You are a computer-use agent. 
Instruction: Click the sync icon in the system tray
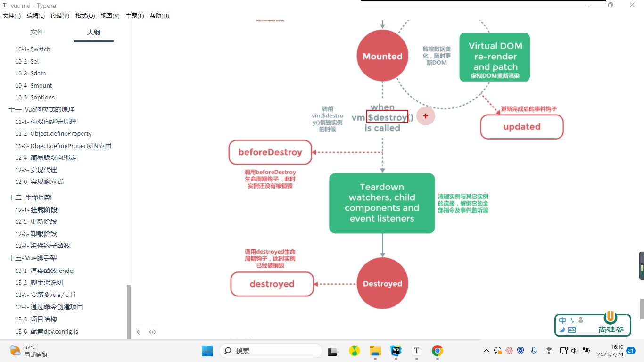pos(497,351)
